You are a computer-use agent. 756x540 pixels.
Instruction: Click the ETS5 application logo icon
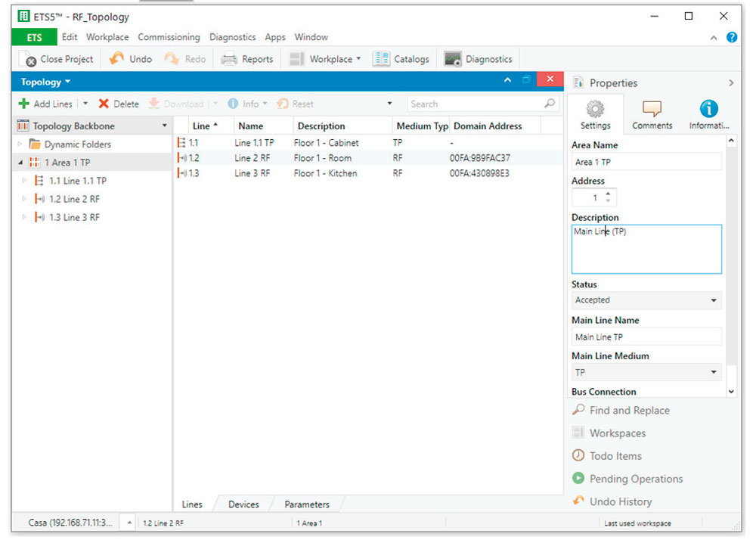click(23, 16)
